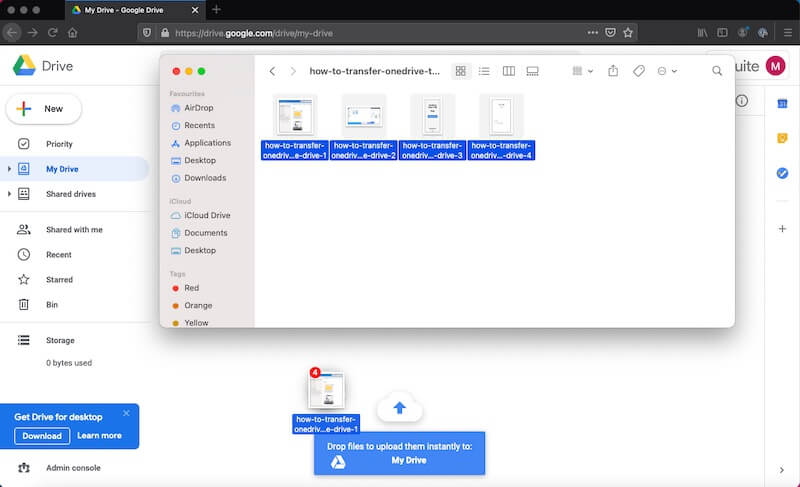Open the Bin in Drive

point(52,304)
